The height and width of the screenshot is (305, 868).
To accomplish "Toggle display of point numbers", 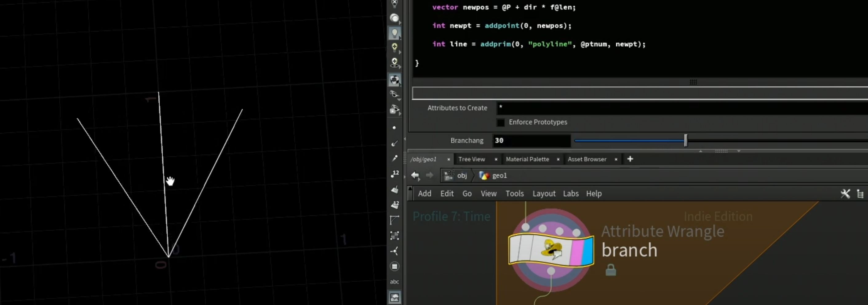I will tap(395, 174).
